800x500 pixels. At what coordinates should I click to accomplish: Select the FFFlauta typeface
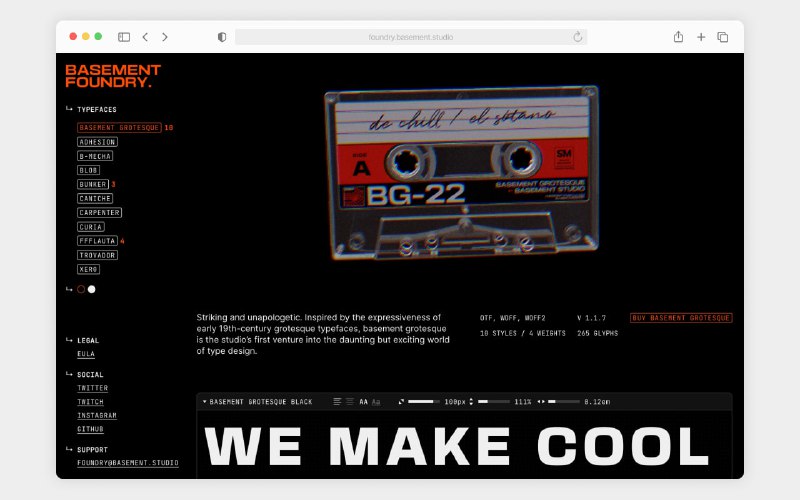point(97,241)
